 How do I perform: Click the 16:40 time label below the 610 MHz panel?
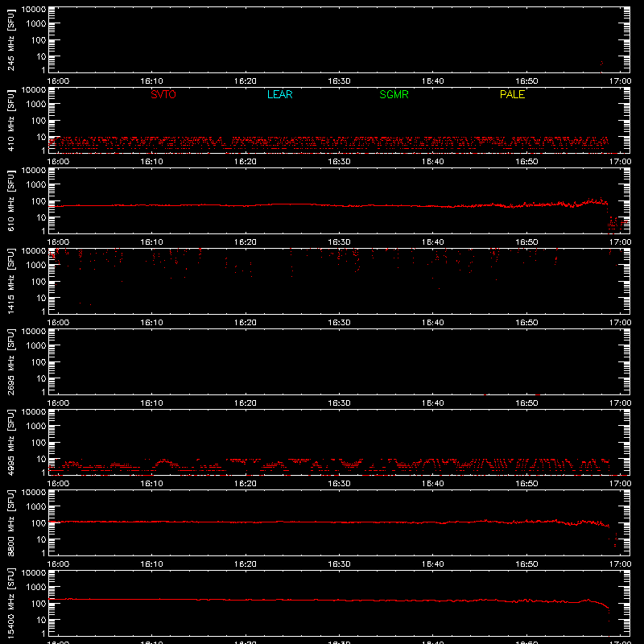(432, 242)
